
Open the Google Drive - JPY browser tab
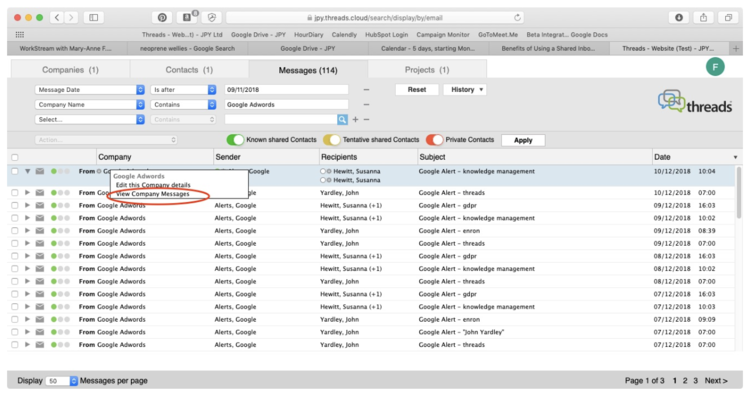pos(308,48)
